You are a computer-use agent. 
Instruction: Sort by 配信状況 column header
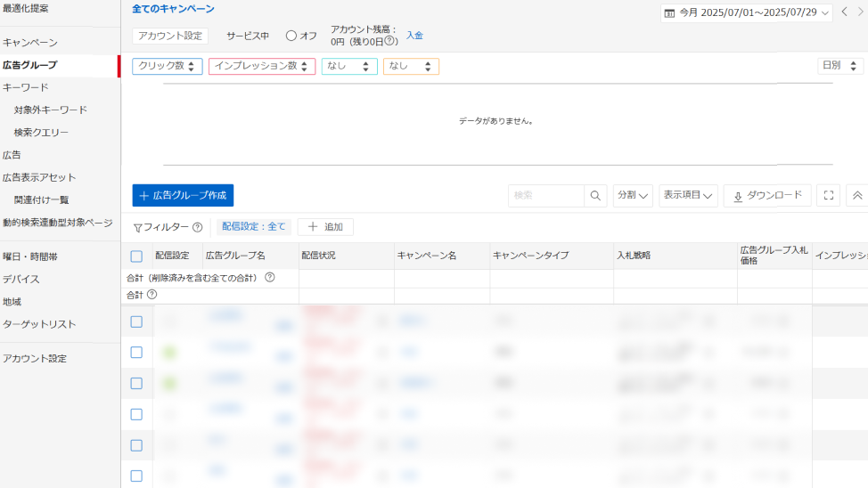(318, 256)
